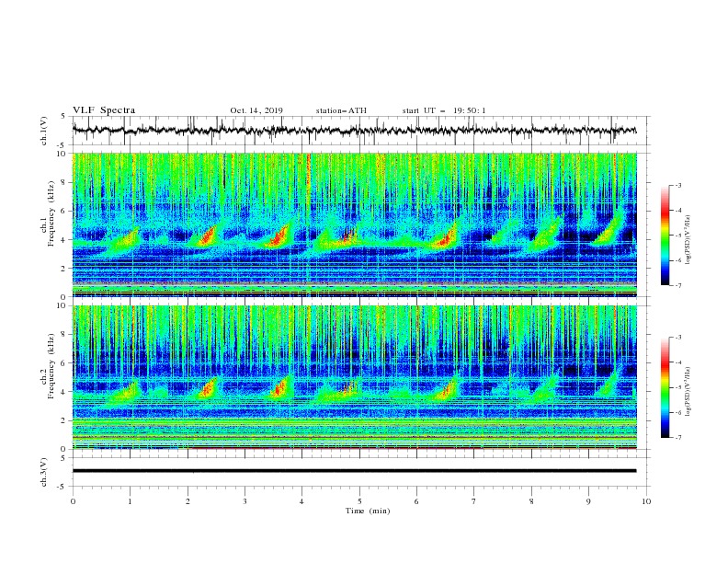Click the "VLF Spectra" plot title

coord(104,110)
